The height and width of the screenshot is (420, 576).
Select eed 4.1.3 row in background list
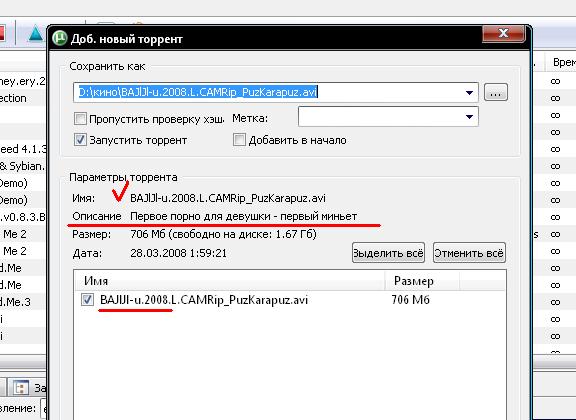[23, 149]
